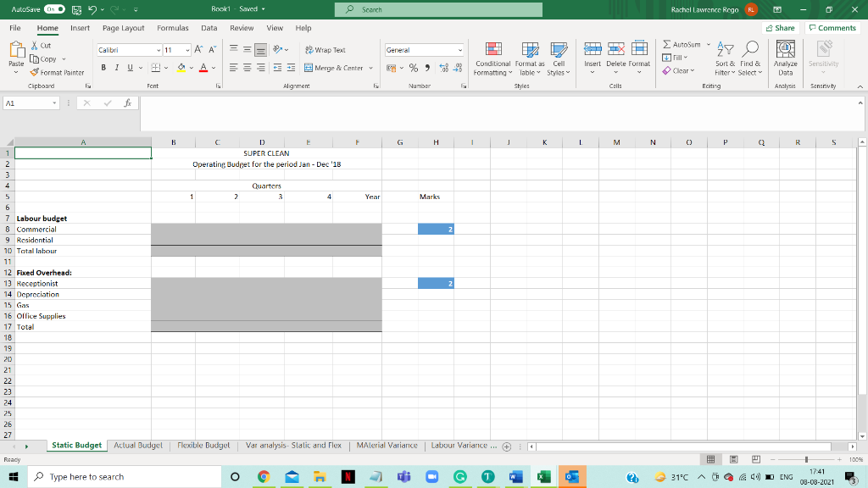Viewport: 868px width, 488px height.
Task: Undo the last action
Action: [92, 9]
